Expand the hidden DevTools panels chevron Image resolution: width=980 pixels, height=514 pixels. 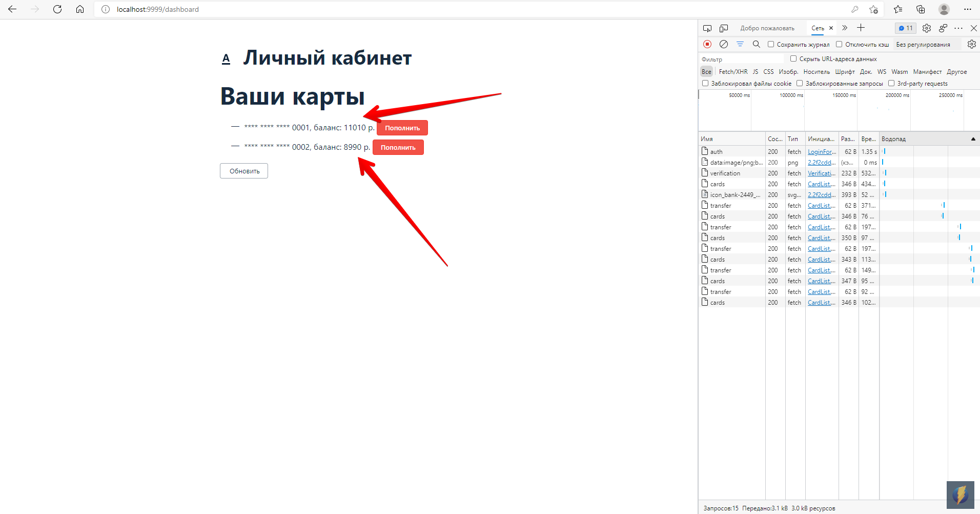844,28
